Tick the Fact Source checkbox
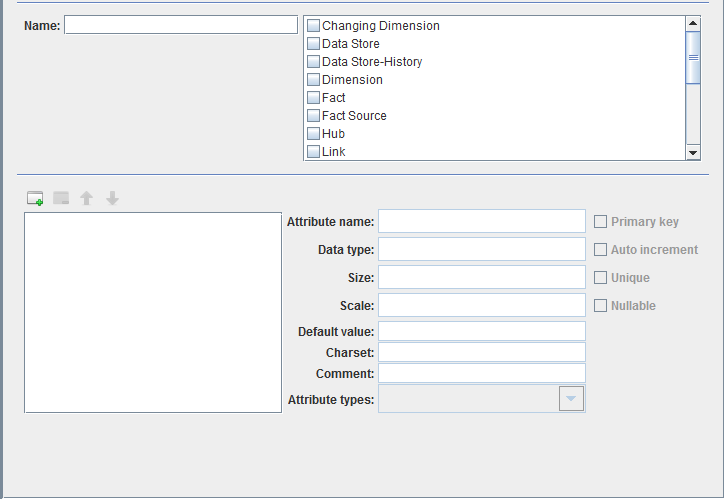The image size is (725, 499). point(314,116)
